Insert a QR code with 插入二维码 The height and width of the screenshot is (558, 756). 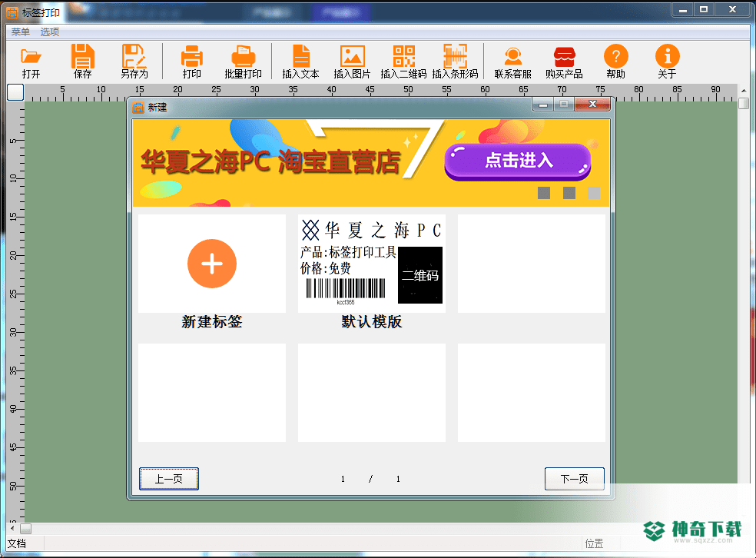403,61
